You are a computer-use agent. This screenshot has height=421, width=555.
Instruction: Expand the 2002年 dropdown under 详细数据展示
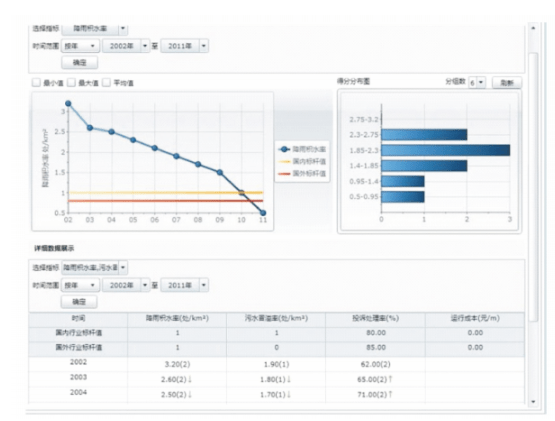click(145, 285)
